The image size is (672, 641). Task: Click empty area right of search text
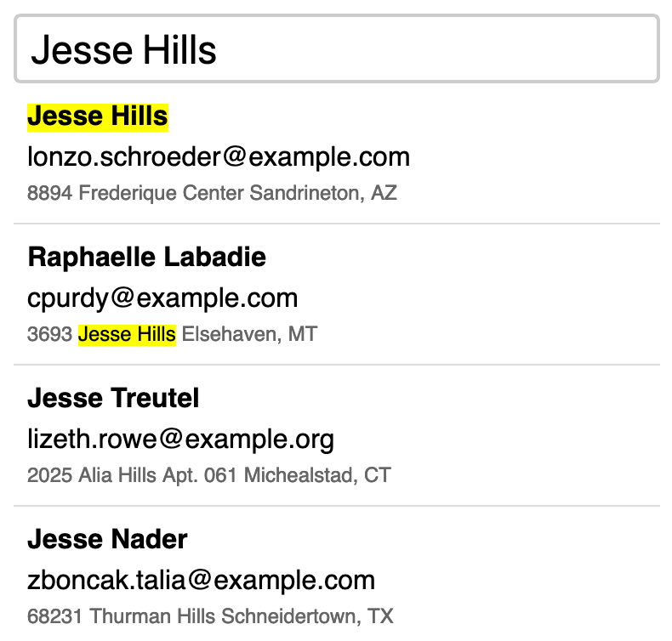pos(437,48)
